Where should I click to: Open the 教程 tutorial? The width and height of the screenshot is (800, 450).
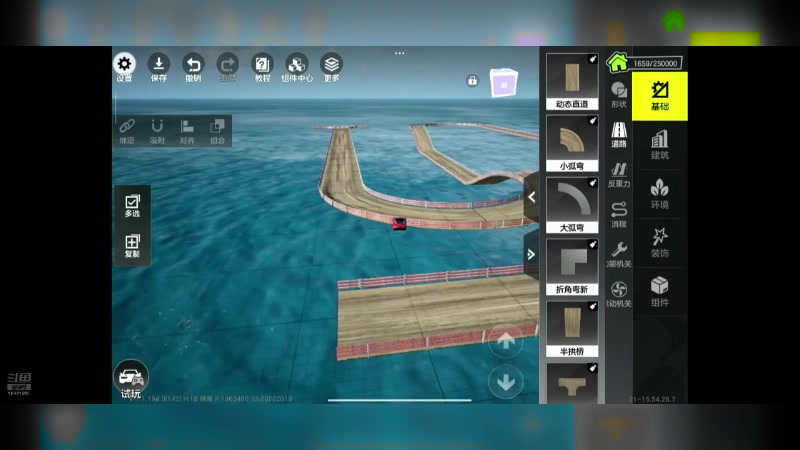click(x=262, y=67)
